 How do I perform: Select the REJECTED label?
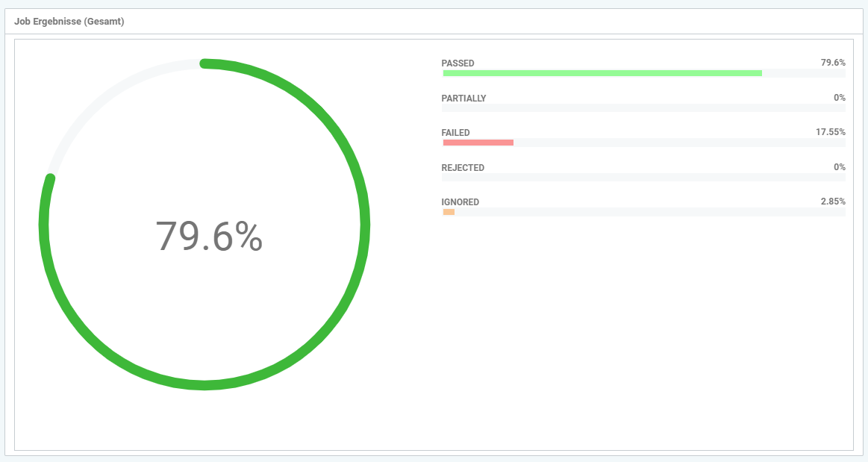pos(463,168)
